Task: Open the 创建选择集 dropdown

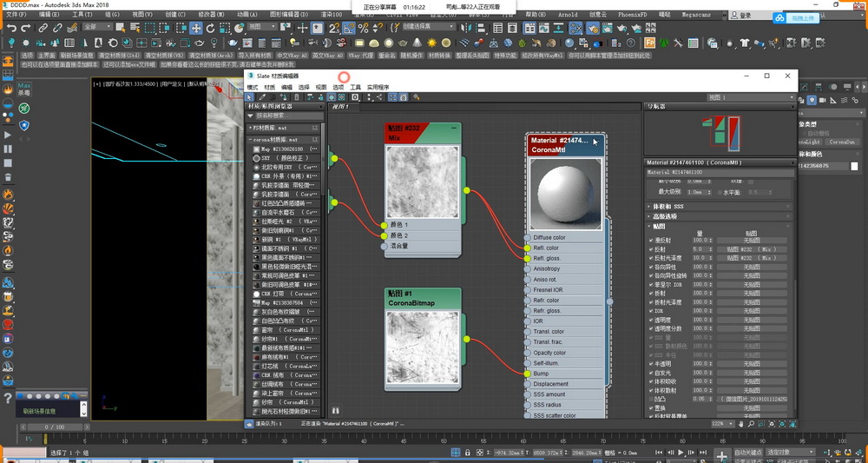Action: pyautogui.click(x=427, y=27)
